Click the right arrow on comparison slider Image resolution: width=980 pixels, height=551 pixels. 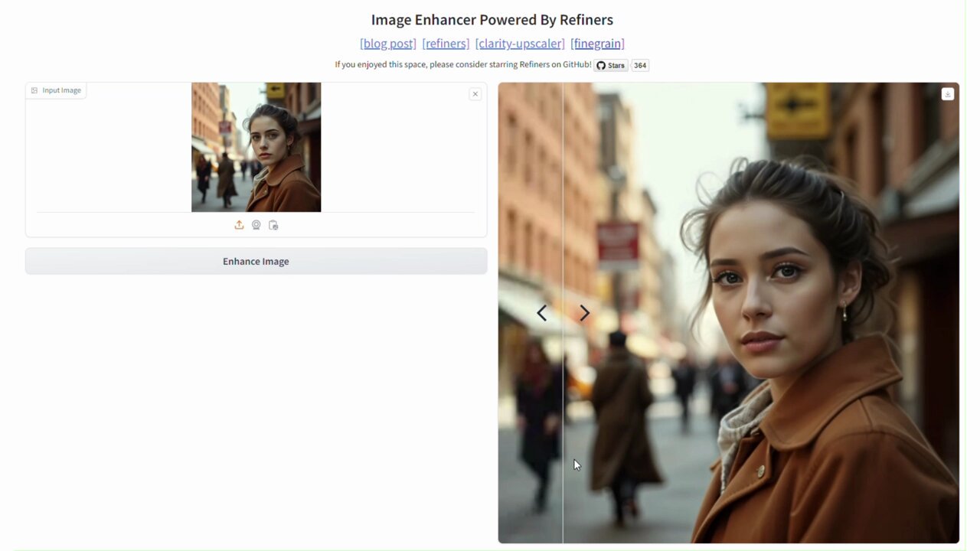[x=585, y=313]
